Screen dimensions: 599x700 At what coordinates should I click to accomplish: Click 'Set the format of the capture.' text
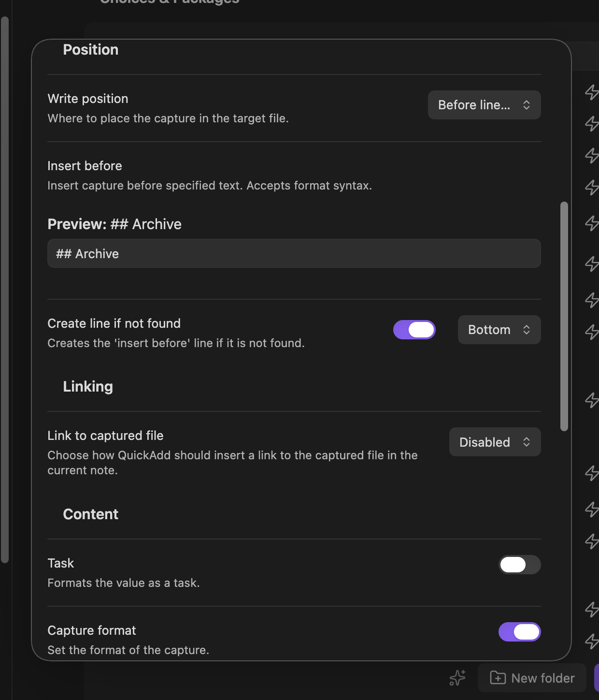[x=128, y=650]
